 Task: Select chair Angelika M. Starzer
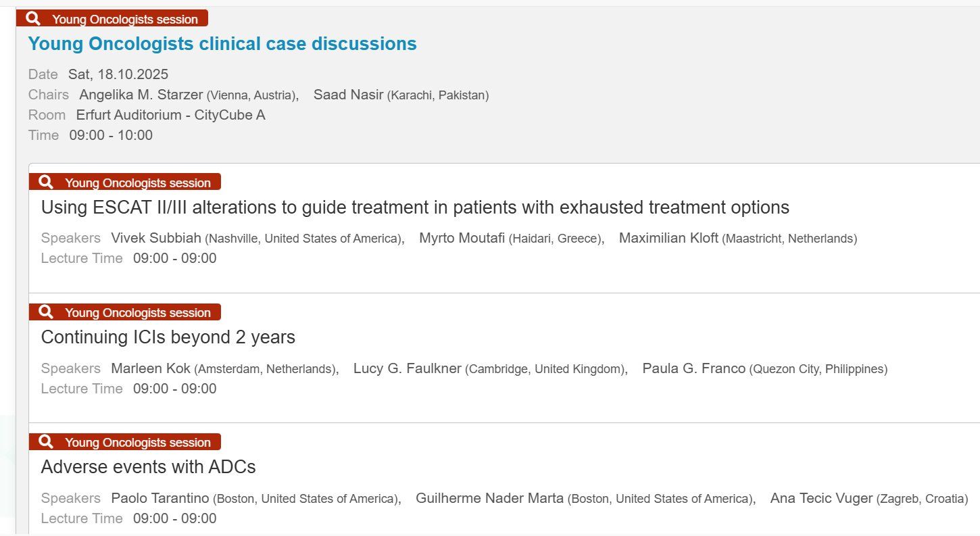[x=141, y=95]
